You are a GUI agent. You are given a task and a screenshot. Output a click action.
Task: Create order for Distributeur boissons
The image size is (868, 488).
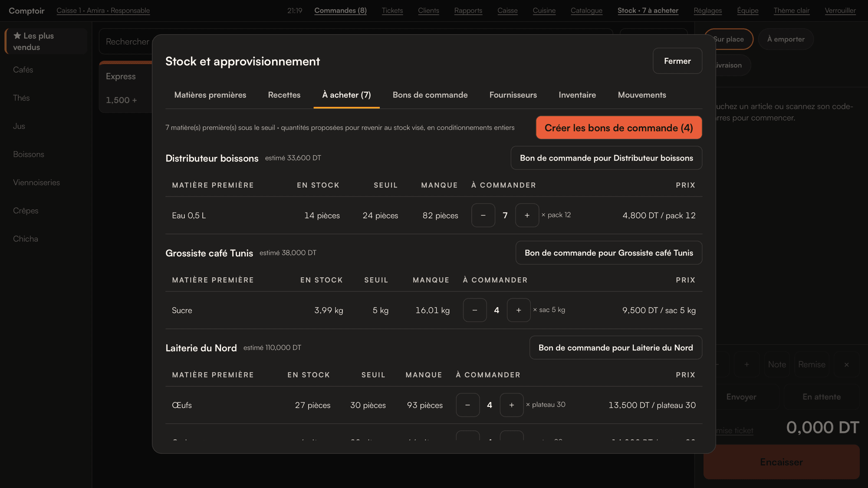606,158
